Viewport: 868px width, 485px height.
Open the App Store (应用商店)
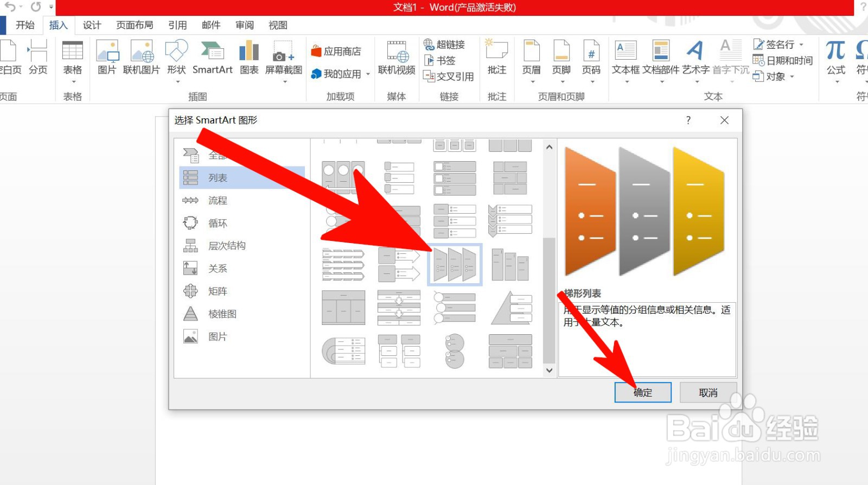[336, 52]
